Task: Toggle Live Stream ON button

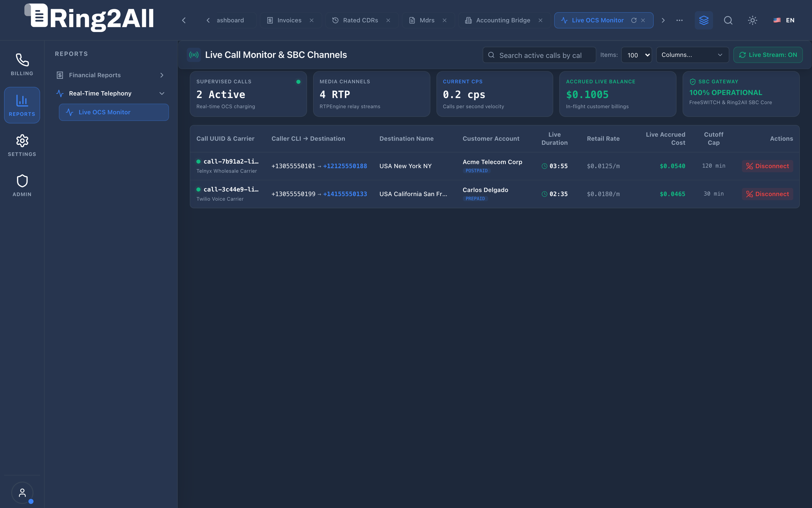Action: click(x=768, y=55)
